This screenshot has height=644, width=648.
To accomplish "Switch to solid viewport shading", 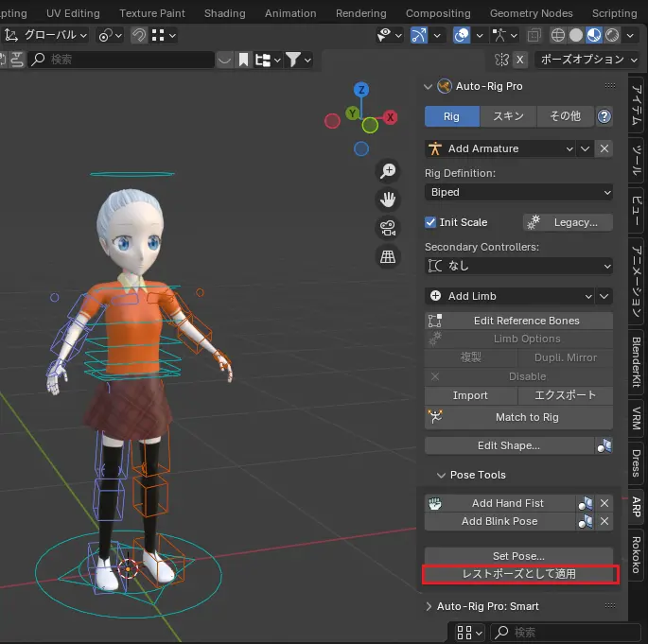I will 576,36.
